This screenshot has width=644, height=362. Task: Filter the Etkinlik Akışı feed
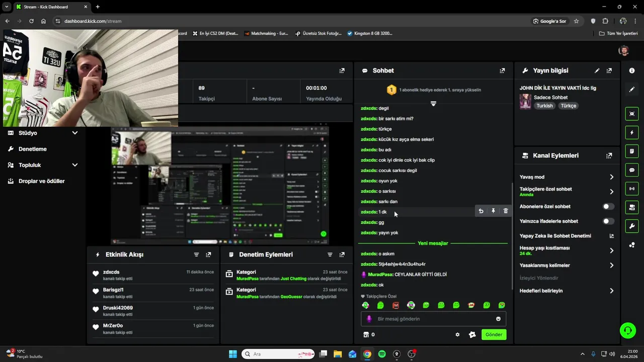point(196,255)
